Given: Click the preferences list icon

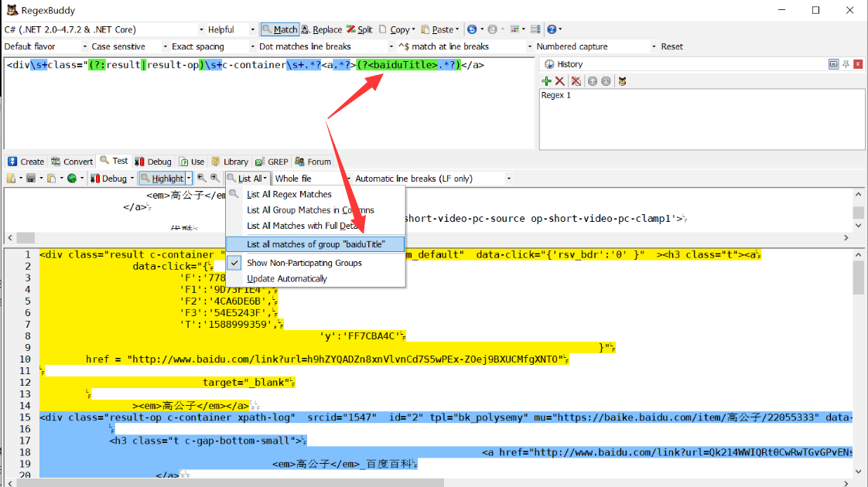Looking at the screenshot, I should 535,29.
